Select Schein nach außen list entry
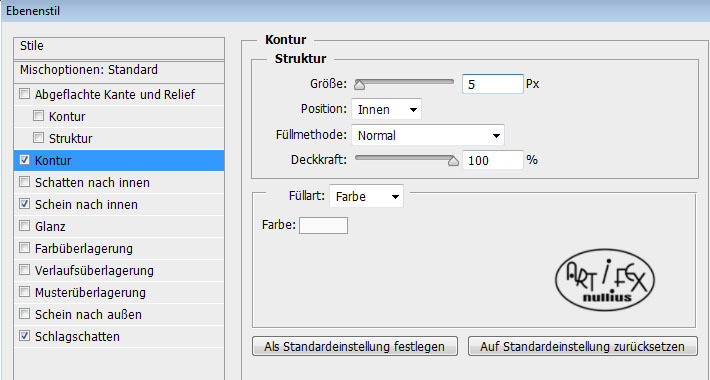The image size is (710, 380). (119, 314)
